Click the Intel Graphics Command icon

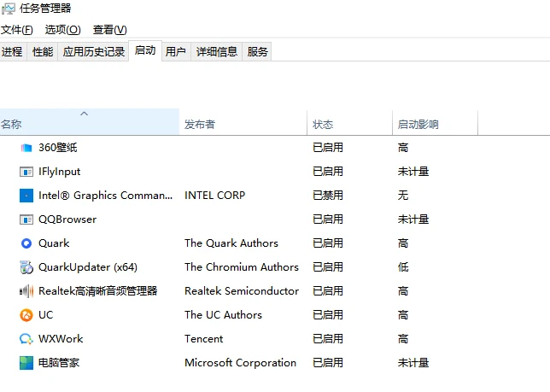tap(26, 196)
